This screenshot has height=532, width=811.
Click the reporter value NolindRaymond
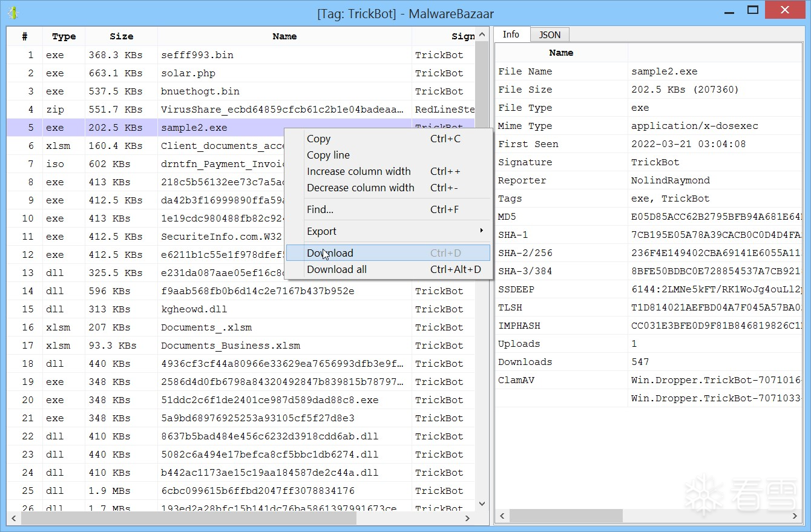pyautogui.click(x=671, y=180)
